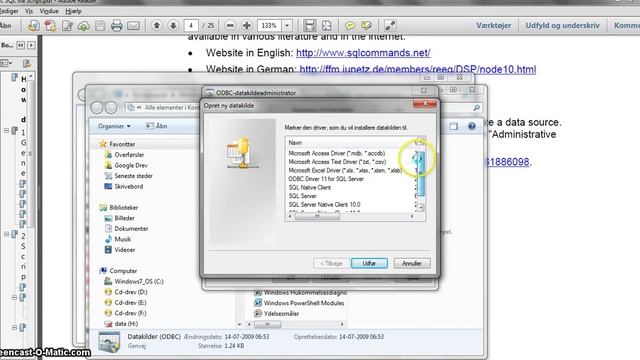Collapse the first bookmark tree node
The width and height of the screenshot is (640, 360).
(7, 131)
